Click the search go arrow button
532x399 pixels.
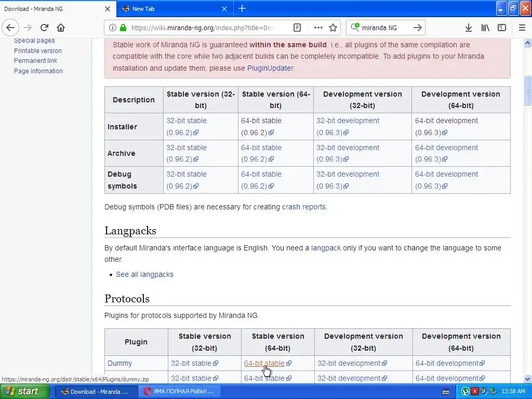pos(418,28)
